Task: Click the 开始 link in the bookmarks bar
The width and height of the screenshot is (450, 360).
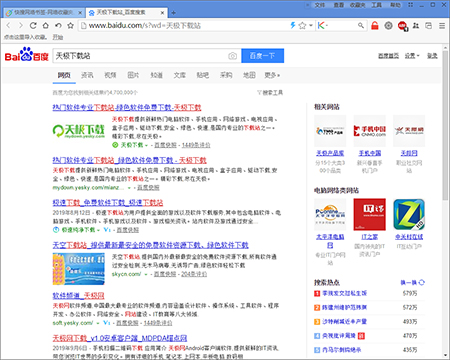Action: 58,37
